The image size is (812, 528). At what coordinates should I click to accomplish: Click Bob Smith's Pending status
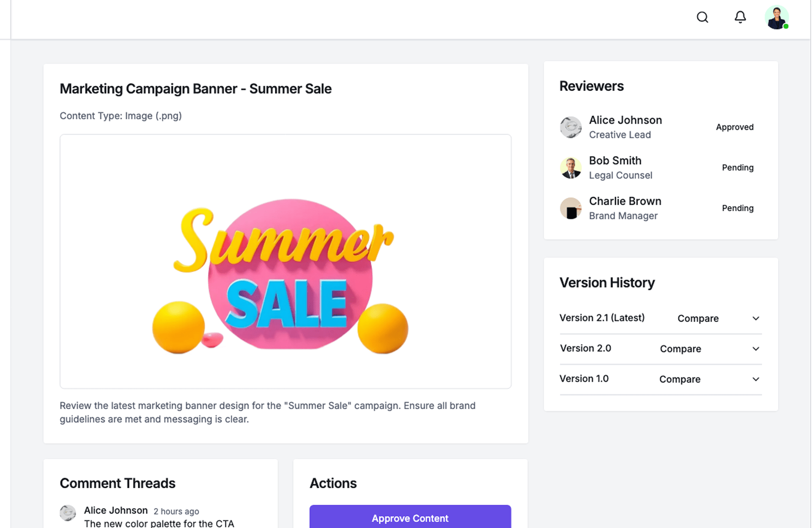click(x=738, y=168)
